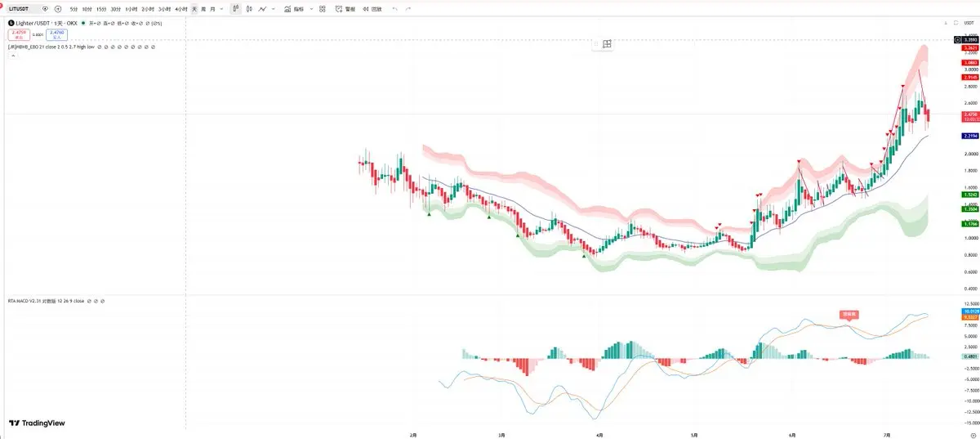Open the 指标 indicators menu
980x439 pixels.
coord(295,8)
